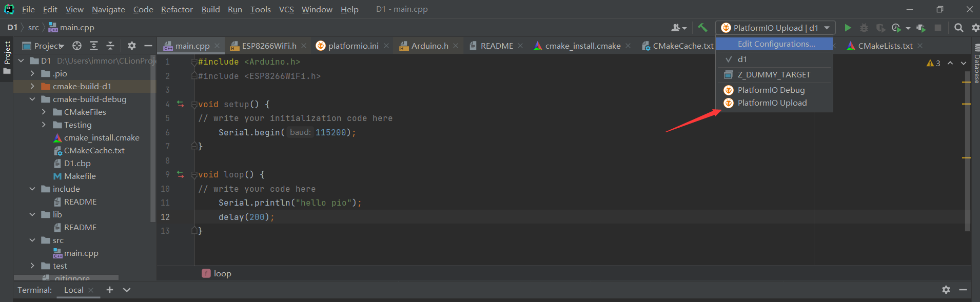Click the editor vertical scrollbar

(x=967, y=151)
